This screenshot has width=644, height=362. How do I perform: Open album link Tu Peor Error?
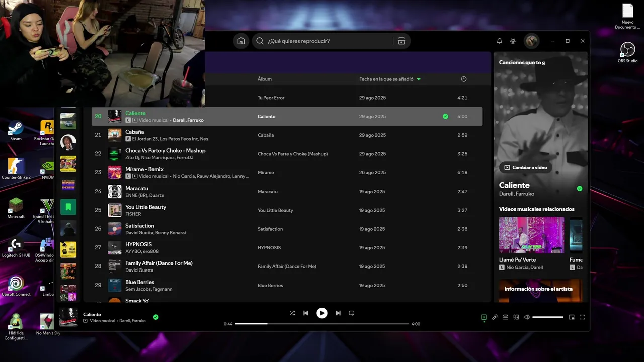pos(271,98)
